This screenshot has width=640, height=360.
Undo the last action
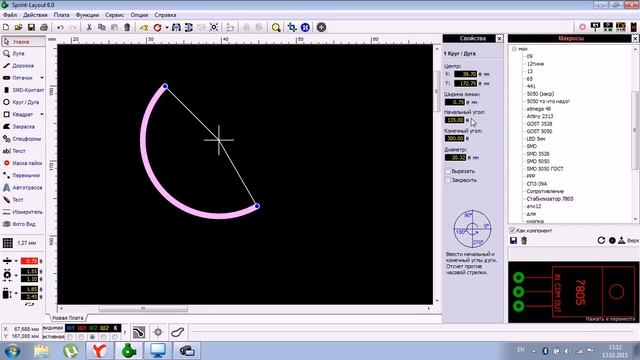click(x=60, y=27)
